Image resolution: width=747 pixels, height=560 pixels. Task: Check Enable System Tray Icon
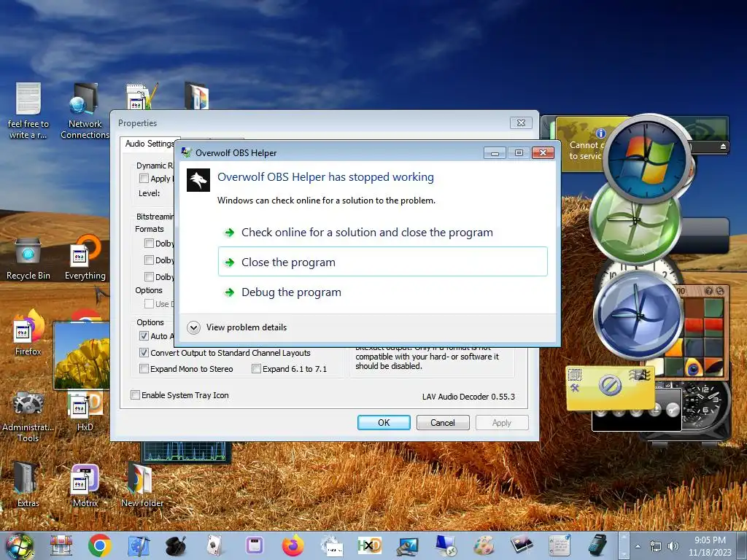pyautogui.click(x=135, y=394)
